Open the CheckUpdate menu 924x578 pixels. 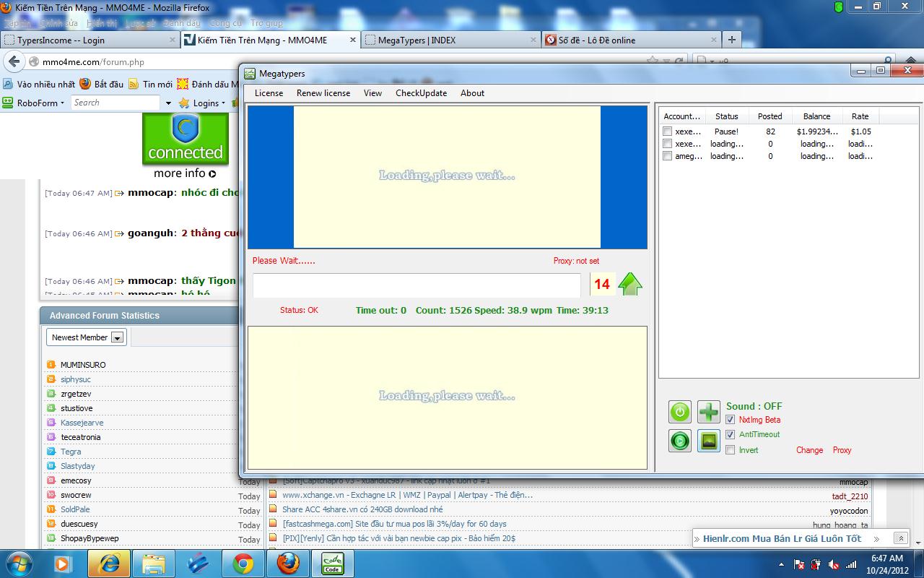click(x=421, y=93)
